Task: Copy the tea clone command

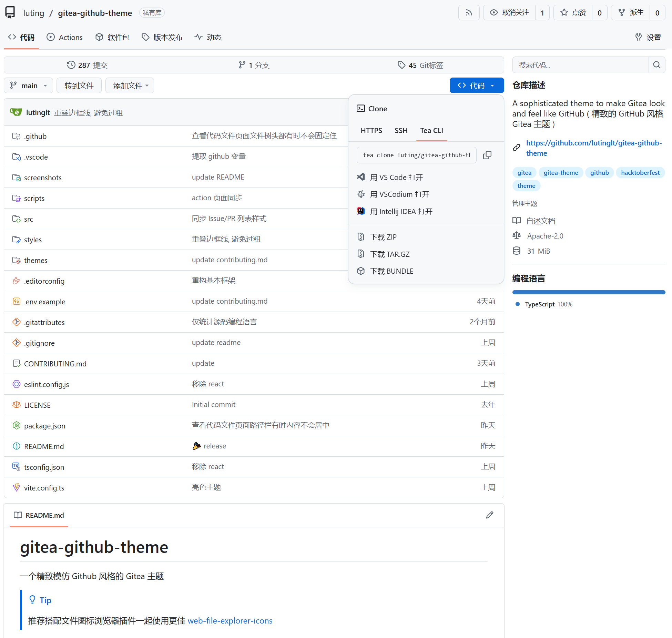Action: click(x=487, y=155)
